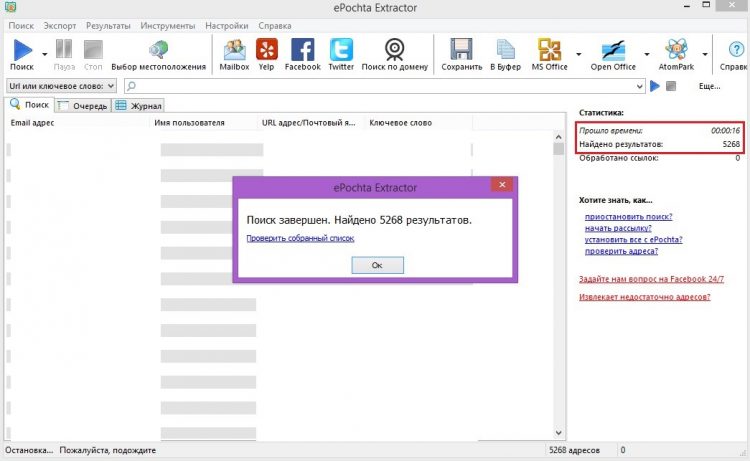
Task: Switch to the Поиск tab
Action: pyautogui.click(x=30, y=105)
